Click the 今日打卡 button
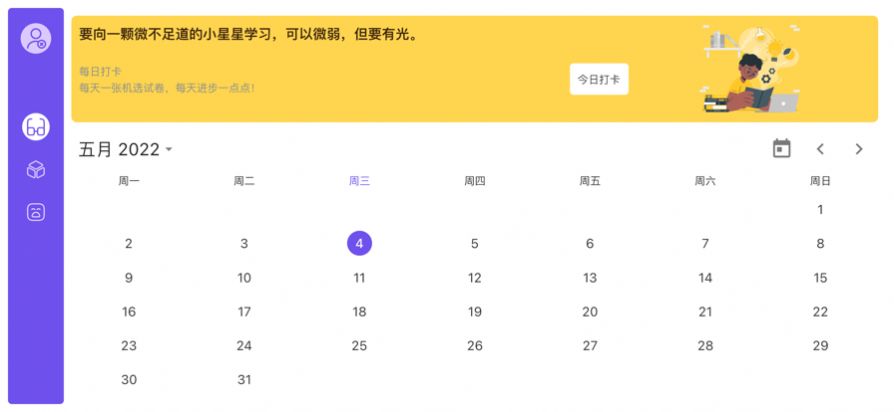This screenshot has width=894, height=412. [599, 79]
